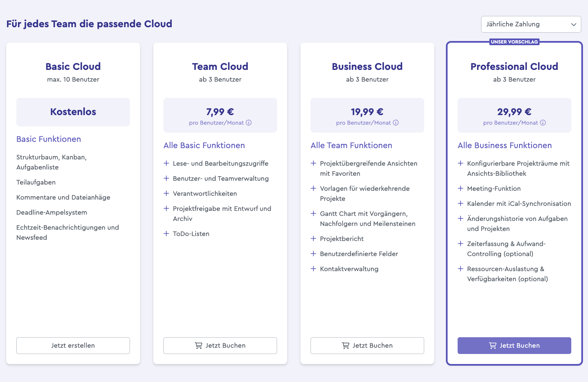
Task: Click plus icon next to Benutzerdefinierte Felder
Action: pyautogui.click(x=313, y=254)
